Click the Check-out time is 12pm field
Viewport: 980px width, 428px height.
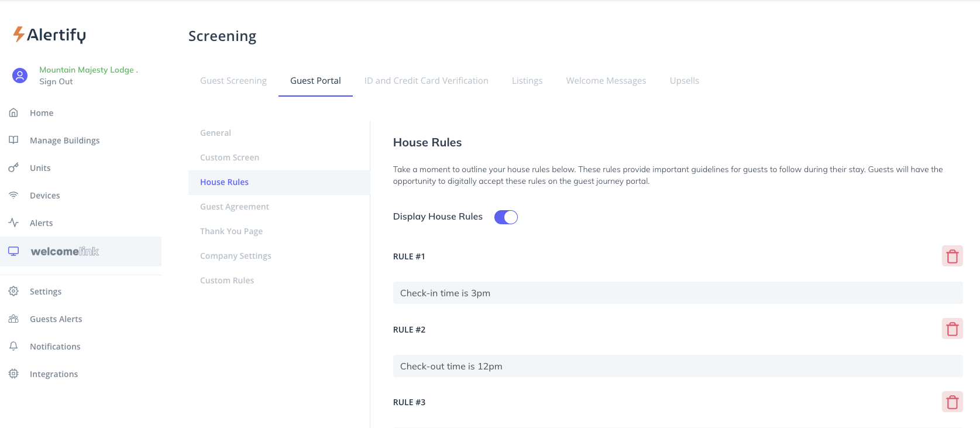[678, 366]
